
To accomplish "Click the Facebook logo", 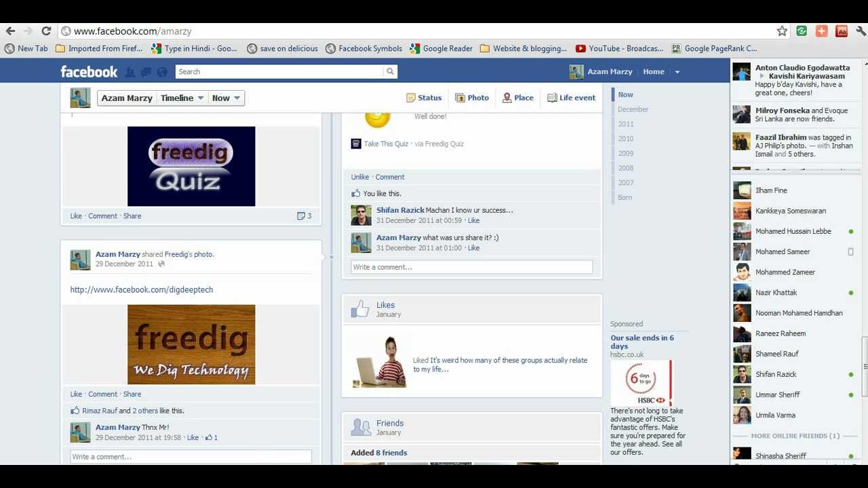I will click(x=89, y=72).
